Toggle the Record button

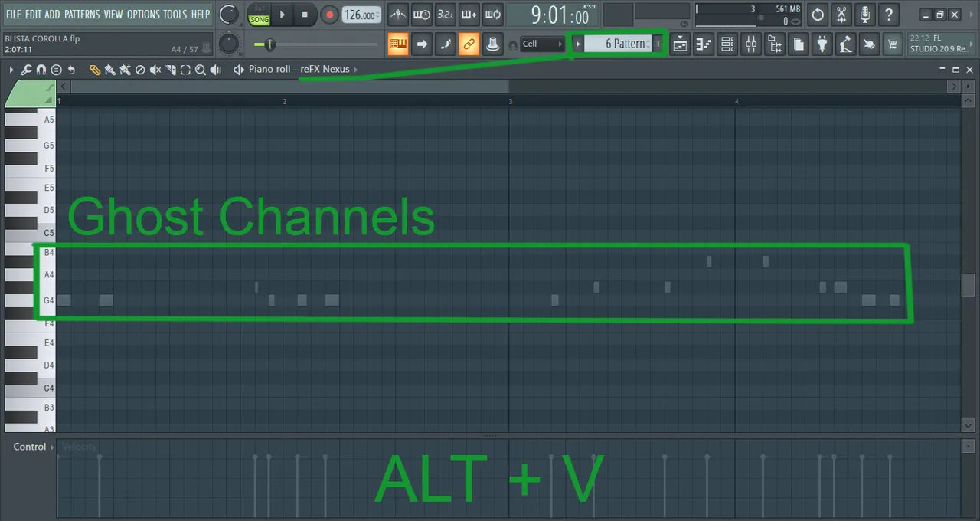(329, 15)
